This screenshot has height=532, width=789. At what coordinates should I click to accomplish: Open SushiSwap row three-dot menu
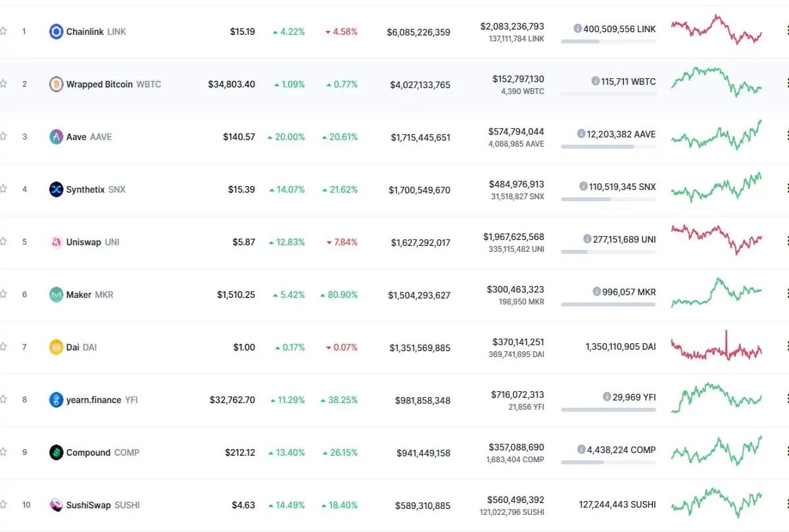(786, 504)
